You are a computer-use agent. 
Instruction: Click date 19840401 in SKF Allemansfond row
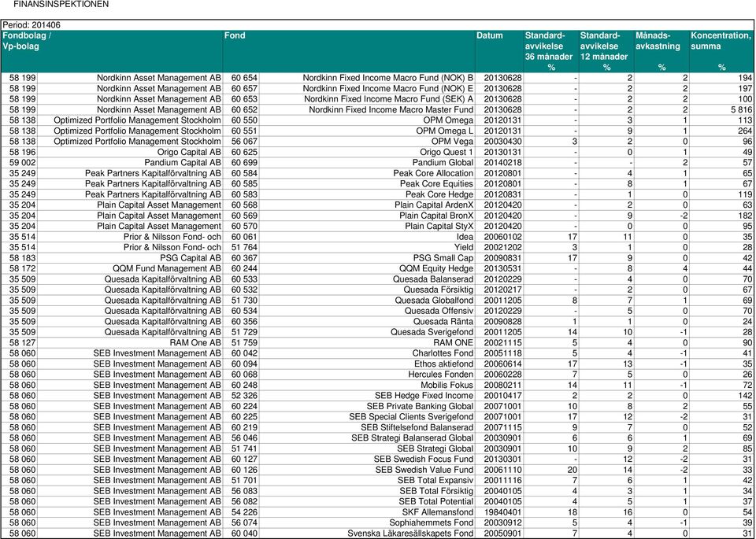point(503,512)
